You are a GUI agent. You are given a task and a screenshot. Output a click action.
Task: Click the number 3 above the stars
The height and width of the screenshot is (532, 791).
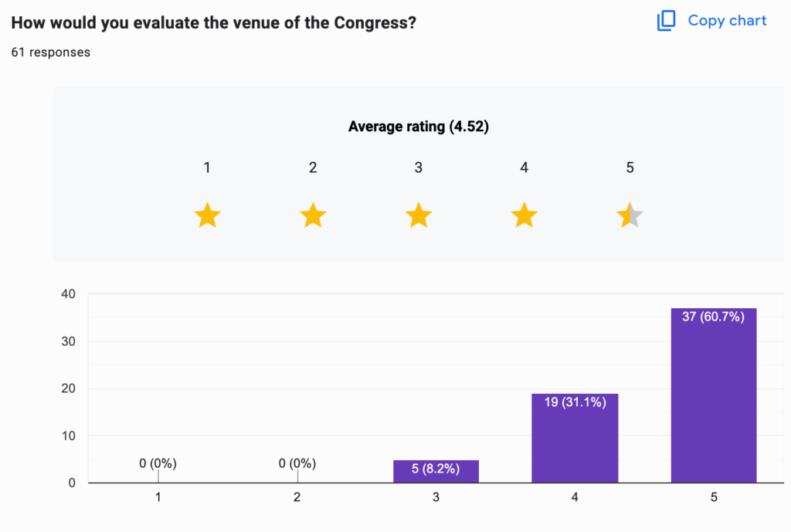click(418, 168)
